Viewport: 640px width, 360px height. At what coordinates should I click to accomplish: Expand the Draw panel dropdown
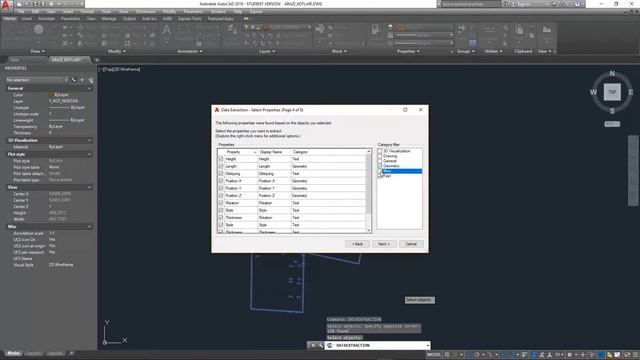point(38,51)
